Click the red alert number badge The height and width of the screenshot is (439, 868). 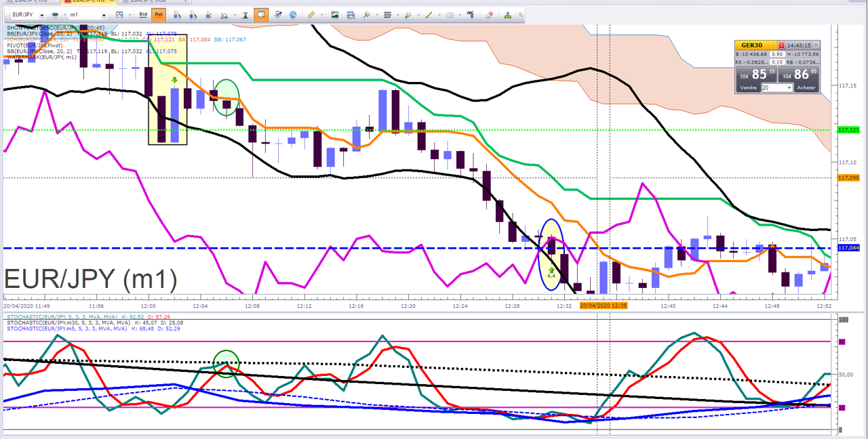(x=781, y=45)
